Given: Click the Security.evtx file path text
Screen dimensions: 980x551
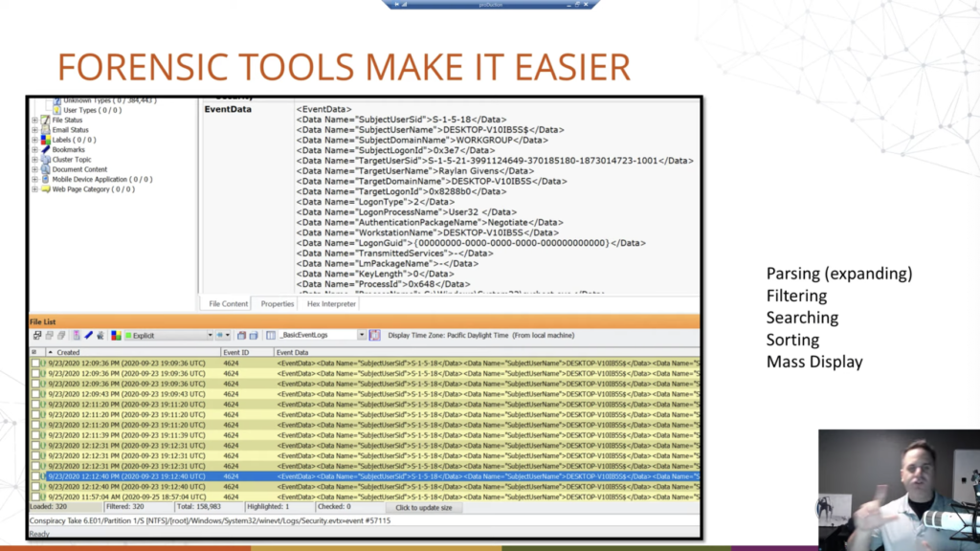Looking at the screenshot, I should (210, 520).
